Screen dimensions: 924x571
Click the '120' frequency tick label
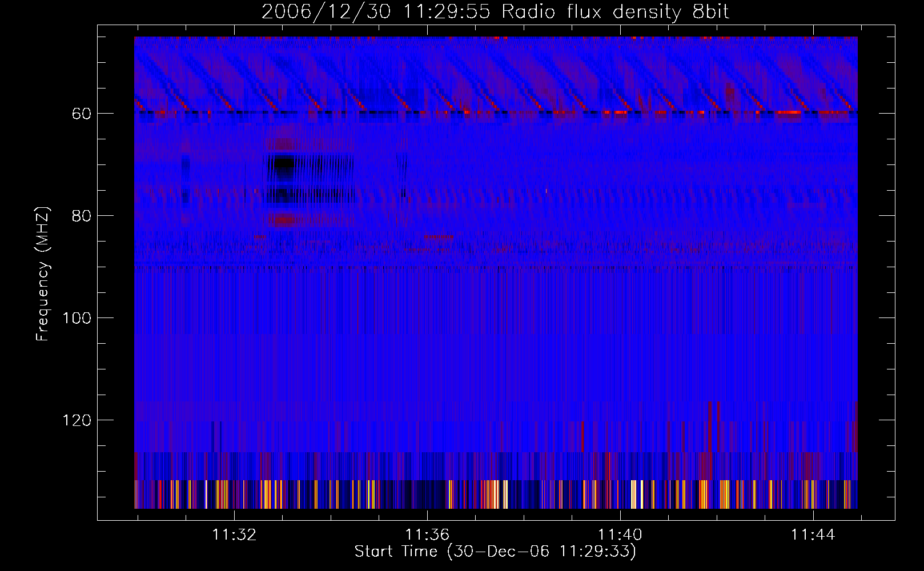[x=77, y=420]
